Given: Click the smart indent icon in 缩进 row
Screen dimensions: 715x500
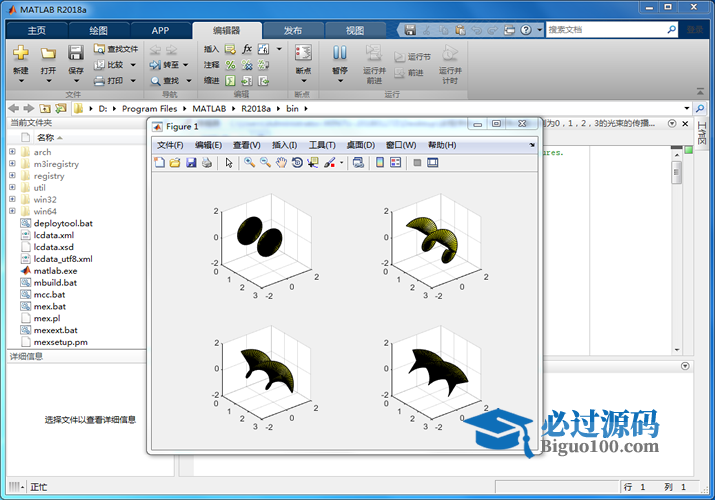Looking at the screenshot, I should pos(230,81).
